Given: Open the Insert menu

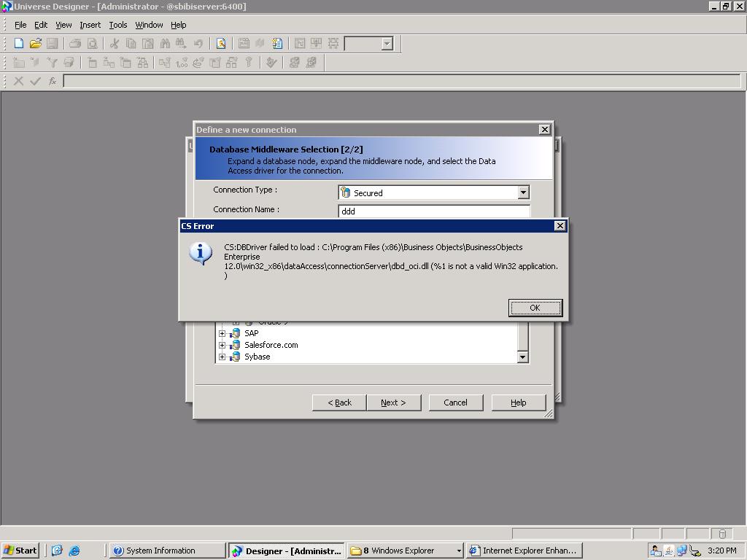Looking at the screenshot, I should (x=90, y=25).
